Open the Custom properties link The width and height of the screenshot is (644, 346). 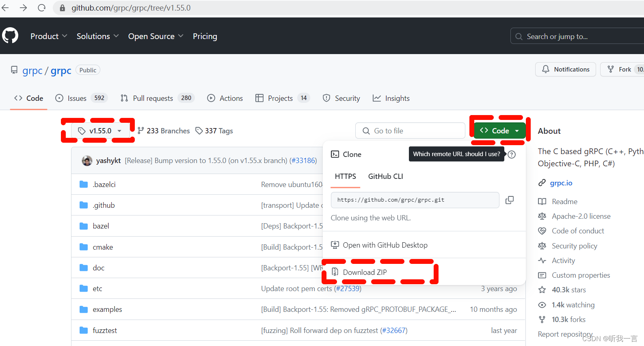[581, 275]
